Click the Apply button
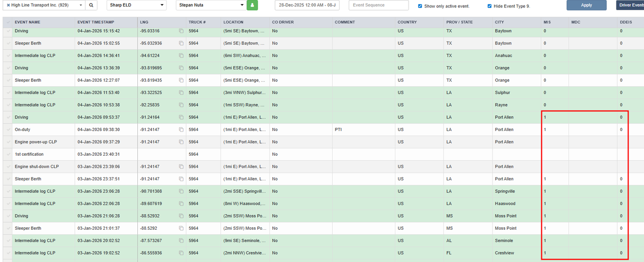 pyautogui.click(x=586, y=5)
